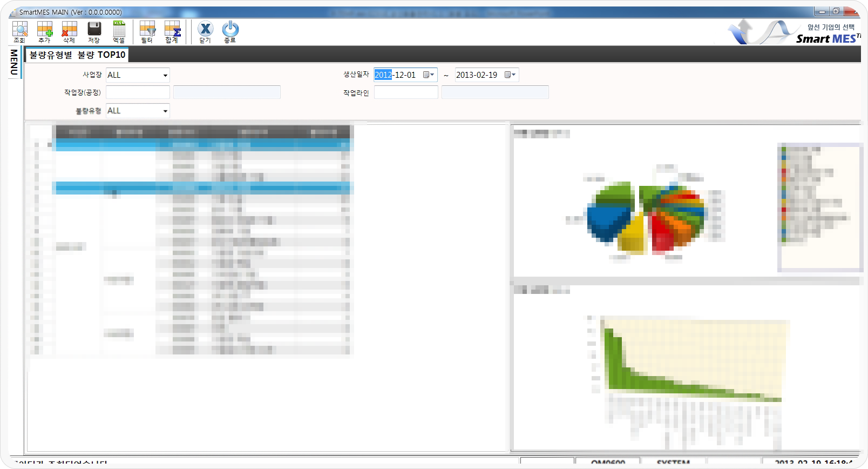Expand the 사업장 ALL dropdown

point(165,76)
